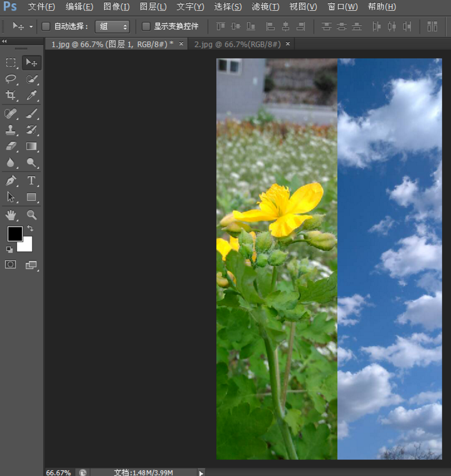Open the 组 auto-select dropdown

112,26
